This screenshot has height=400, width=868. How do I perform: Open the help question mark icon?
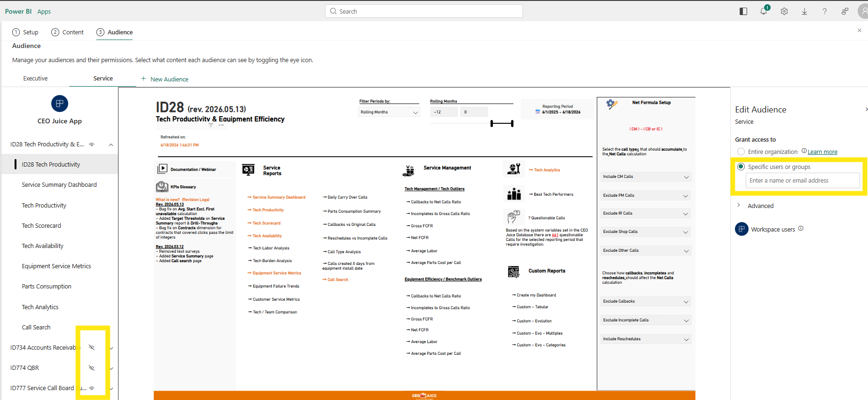pyautogui.click(x=825, y=11)
